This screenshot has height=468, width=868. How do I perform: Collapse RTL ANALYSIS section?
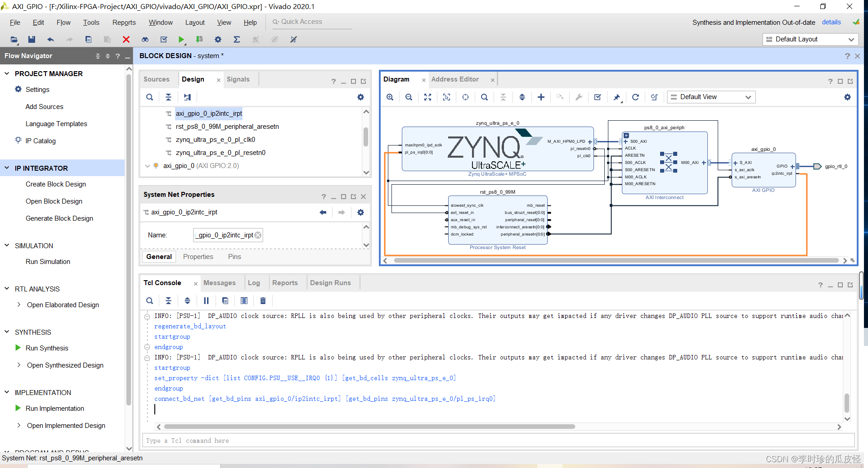tap(7, 289)
